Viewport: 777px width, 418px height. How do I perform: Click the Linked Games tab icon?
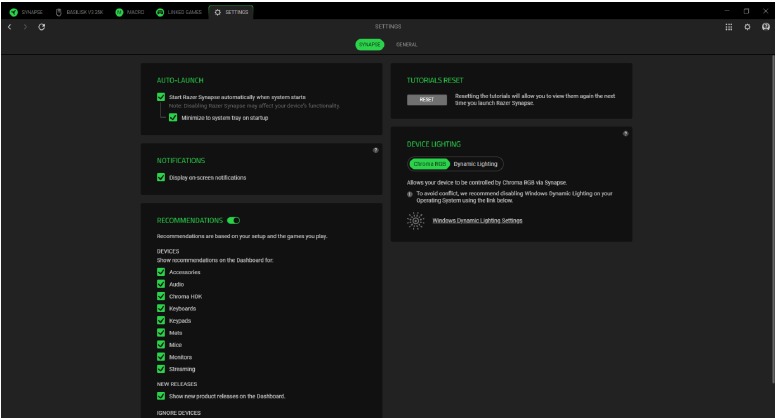coord(160,12)
